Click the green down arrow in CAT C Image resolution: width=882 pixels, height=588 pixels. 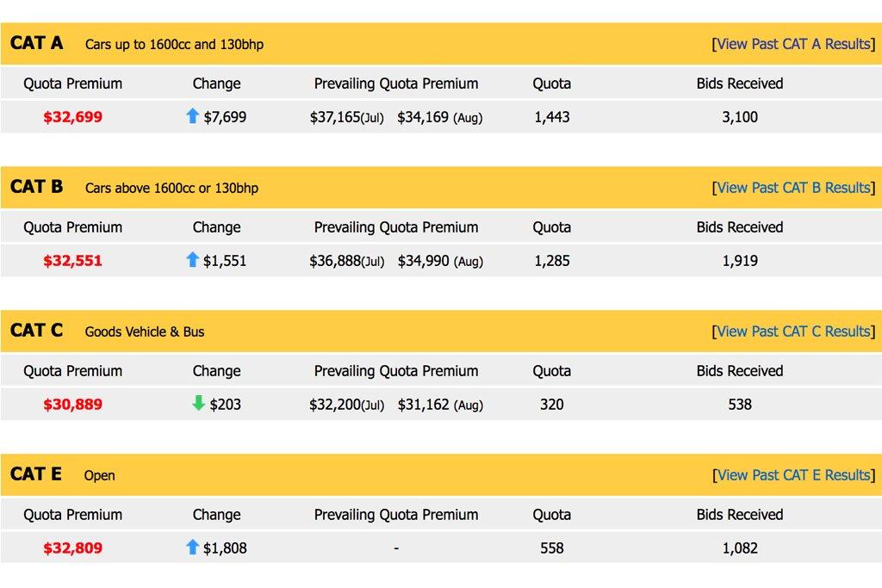tap(199, 403)
